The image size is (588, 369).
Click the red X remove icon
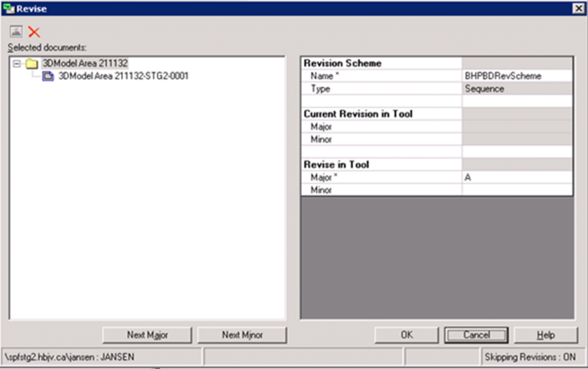click(34, 31)
